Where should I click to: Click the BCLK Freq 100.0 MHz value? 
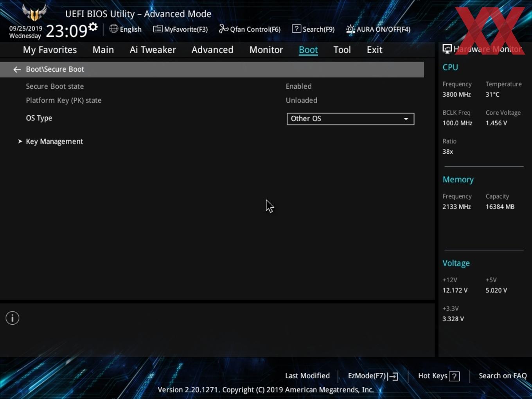click(457, 123)
